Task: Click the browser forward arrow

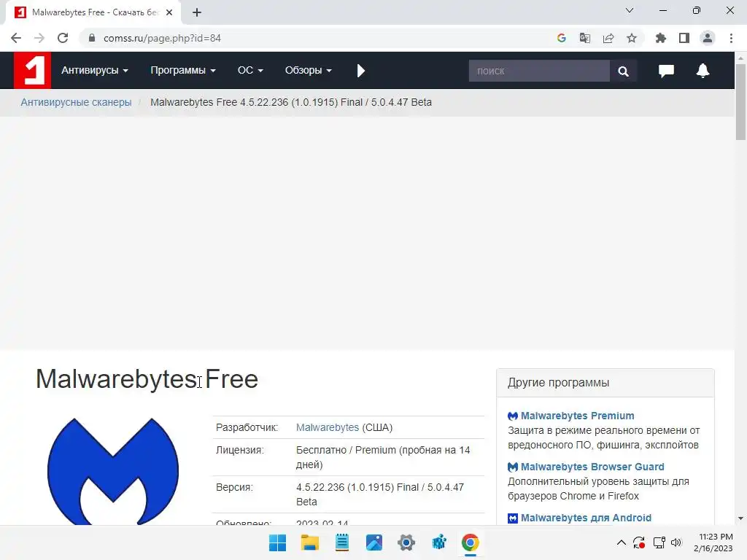Action: click(x=39, y=38)
